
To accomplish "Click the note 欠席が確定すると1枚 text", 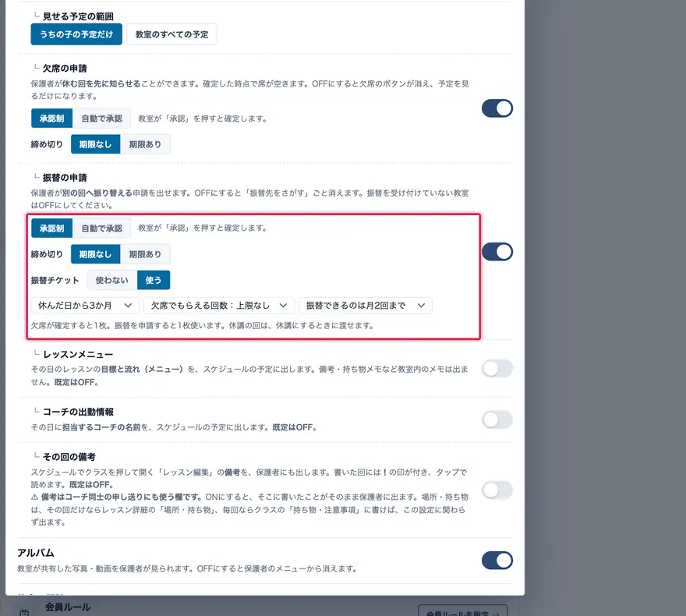I will [202, 325].
